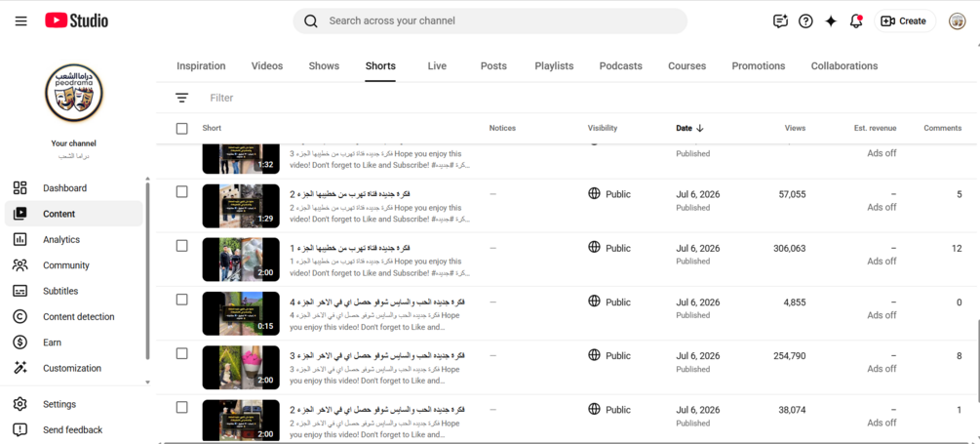Click the globe icon in the 57,055 views row
This screenshot has width=980, height=444.
click(595, 193)
